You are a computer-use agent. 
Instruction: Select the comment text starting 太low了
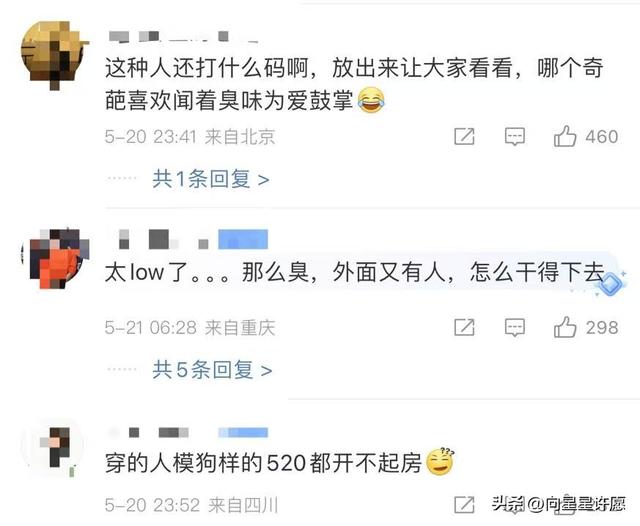354,272
